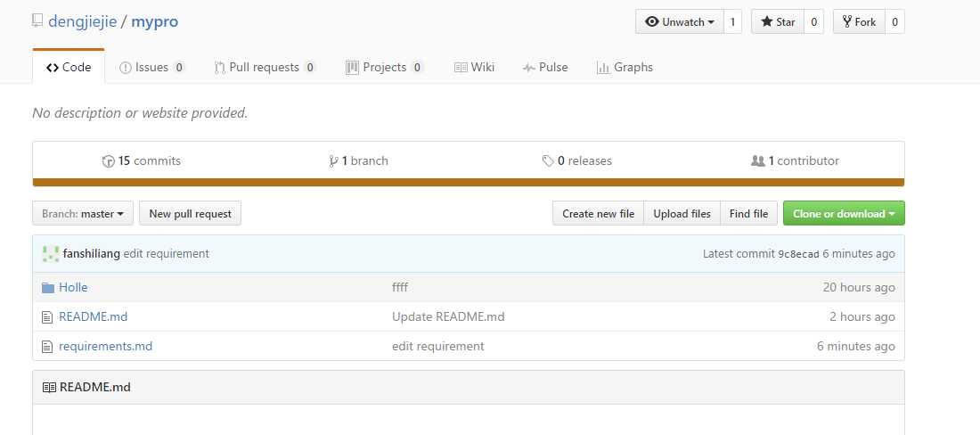The image size is (980, 435).
Task: Click requirements.md row's 6 minutes ago timestamp
Action: [x=855, y=346]
